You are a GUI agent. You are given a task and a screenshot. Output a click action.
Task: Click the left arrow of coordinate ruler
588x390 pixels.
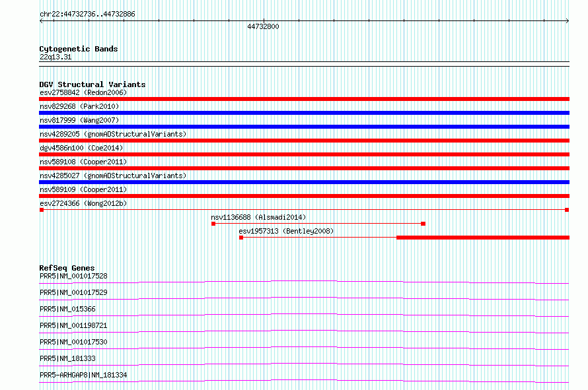point(41,21)
